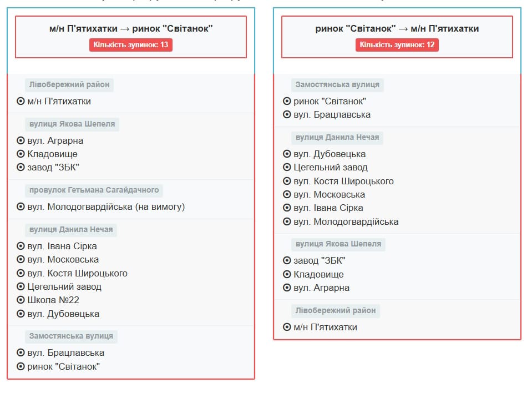Click the stop marker icon beside "Школа №22"

(21, 300)
